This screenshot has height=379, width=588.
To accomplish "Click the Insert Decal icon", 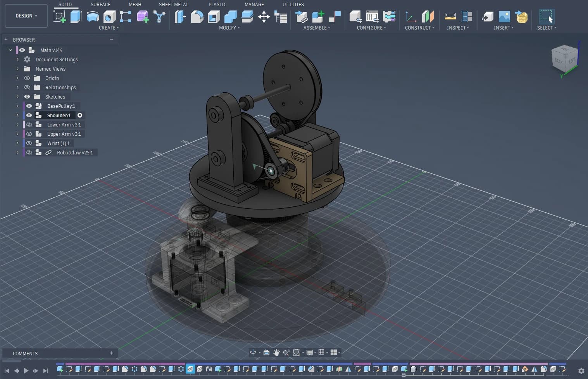I will click(504, 17).
